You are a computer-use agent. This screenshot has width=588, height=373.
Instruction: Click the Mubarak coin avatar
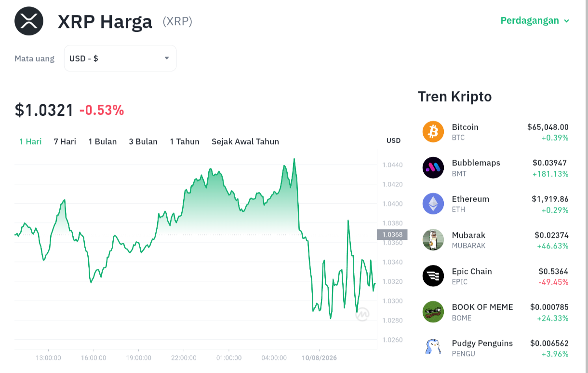click(433, 240)
